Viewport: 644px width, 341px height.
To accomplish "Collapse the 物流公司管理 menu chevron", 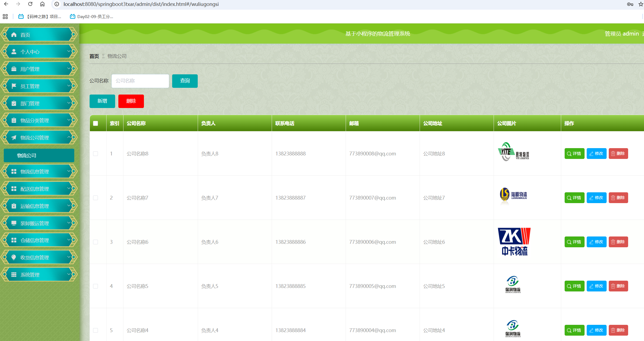I will click(69, 137).
